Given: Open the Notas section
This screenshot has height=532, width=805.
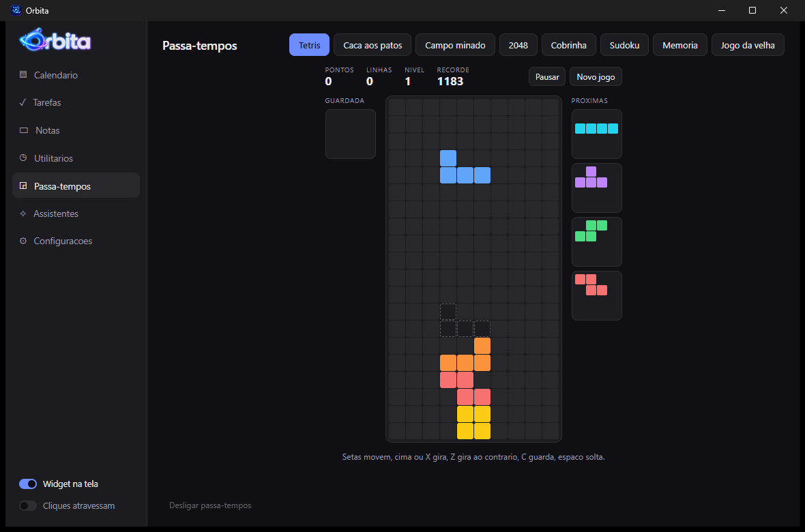Looking at the screenshot, I should [x=76, y=130].
